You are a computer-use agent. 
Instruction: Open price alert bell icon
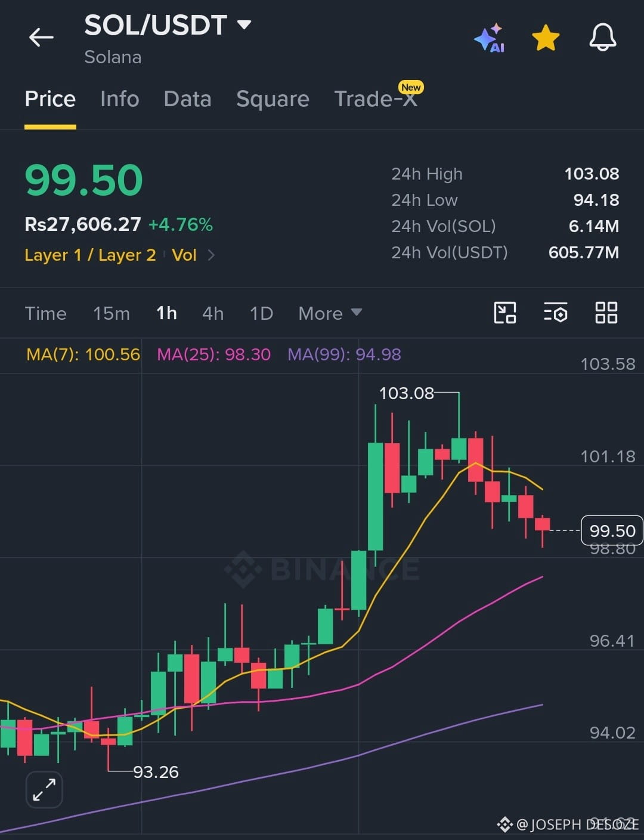point(603,38)
